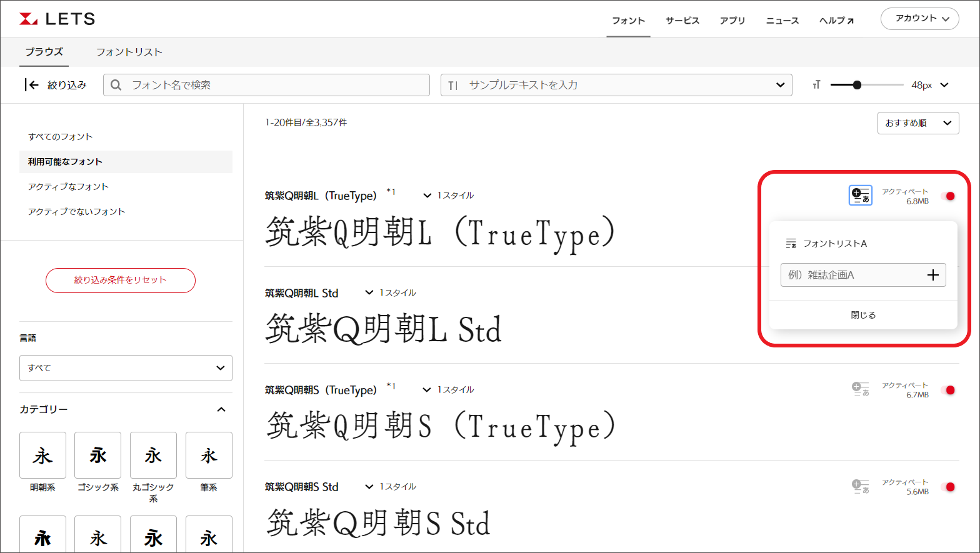Viewport: 980px width, 553px height.
Task: Click the 1-20件目/全3,357件 result count
Action: [x=306, y=122]
